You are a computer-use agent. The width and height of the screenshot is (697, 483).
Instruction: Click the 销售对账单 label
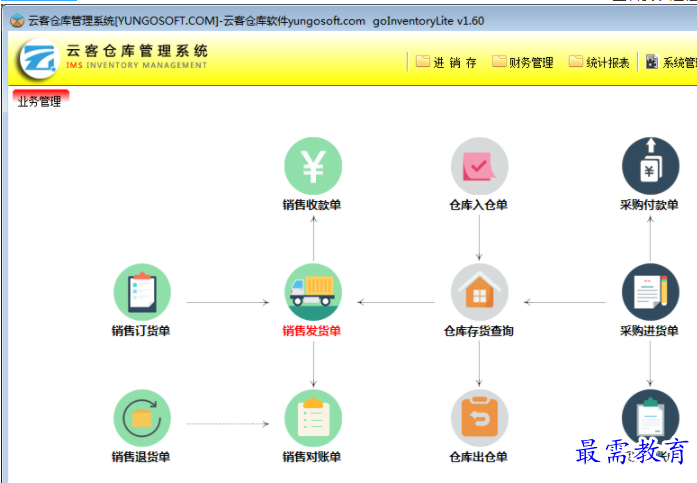tap(312, 457)
